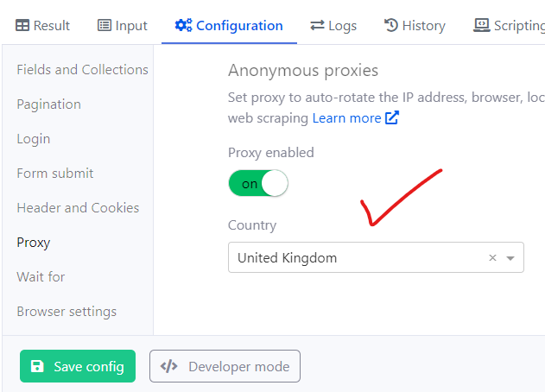
Task: Click the Result table icon
Action: click(22, 25)
